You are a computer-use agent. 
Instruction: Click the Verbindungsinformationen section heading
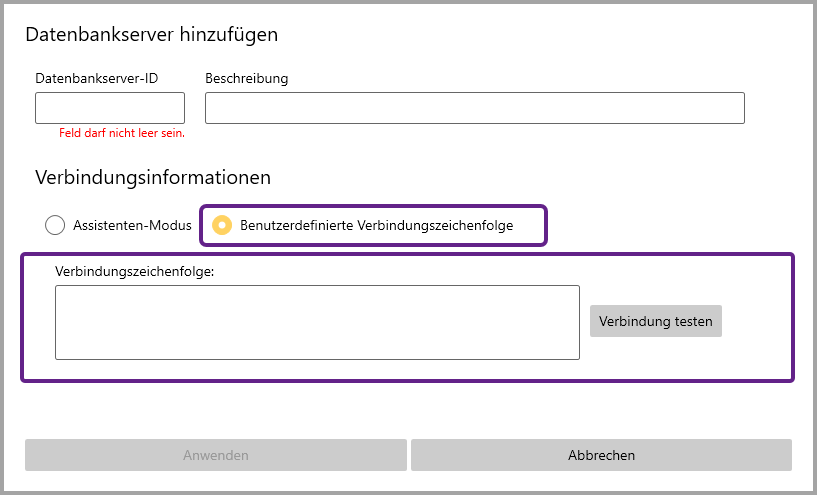153,178
